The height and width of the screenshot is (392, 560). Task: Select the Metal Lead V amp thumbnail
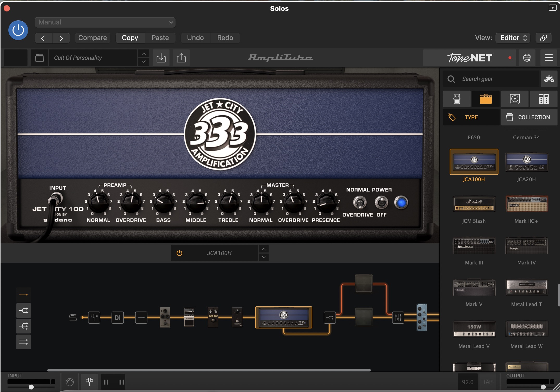[x=474, y=329]
